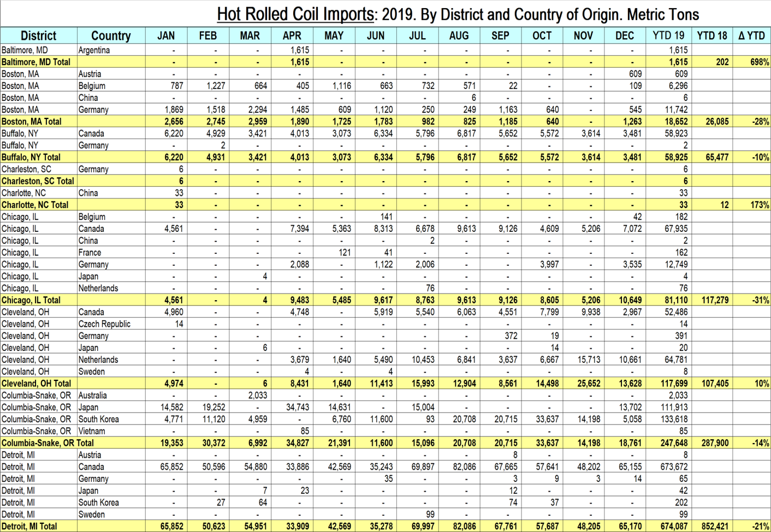Select the District column header

[x=38, y=36]
